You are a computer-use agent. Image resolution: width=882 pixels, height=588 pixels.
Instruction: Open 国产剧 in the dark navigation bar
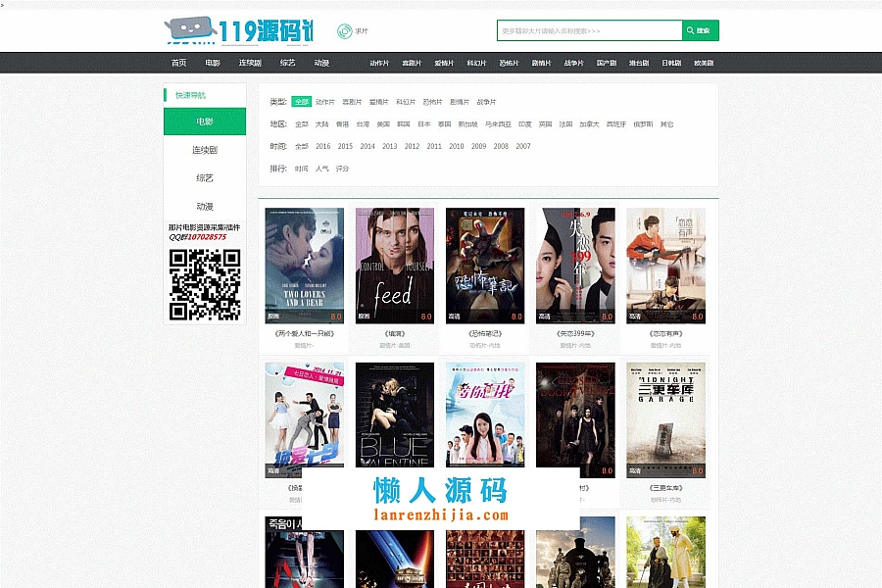click(x=607, y=63)
